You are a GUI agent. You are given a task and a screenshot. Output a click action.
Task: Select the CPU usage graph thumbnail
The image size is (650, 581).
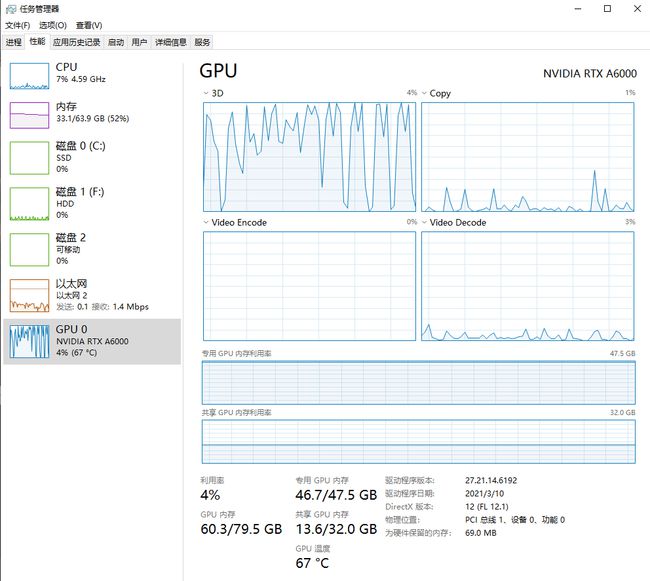29,75
